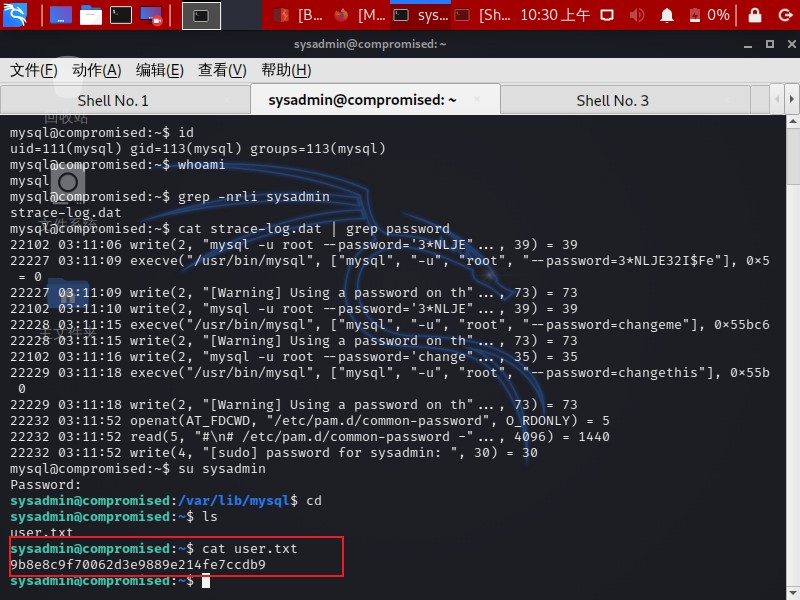Click the '--password=changeme' text

[x=610, y=324]
